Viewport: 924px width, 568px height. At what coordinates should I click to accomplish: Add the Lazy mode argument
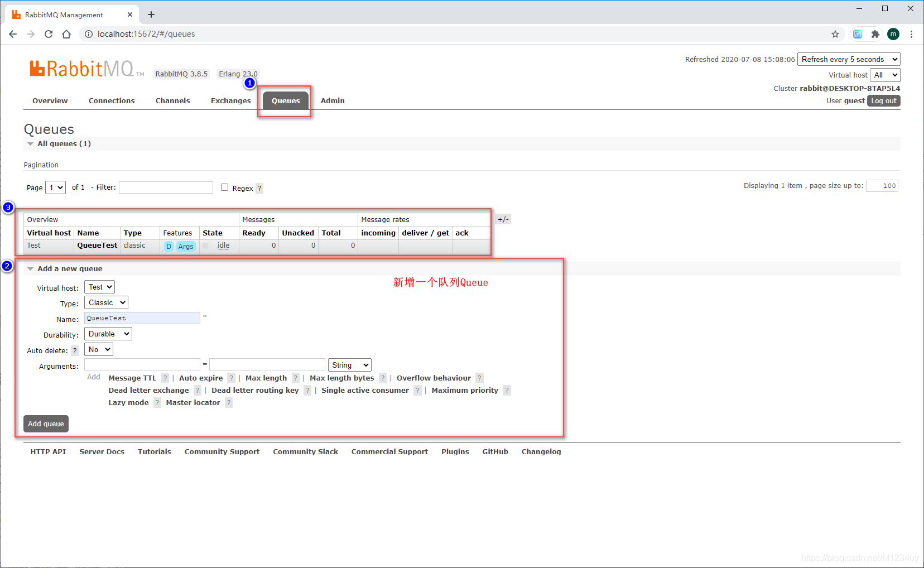point(128,403)
